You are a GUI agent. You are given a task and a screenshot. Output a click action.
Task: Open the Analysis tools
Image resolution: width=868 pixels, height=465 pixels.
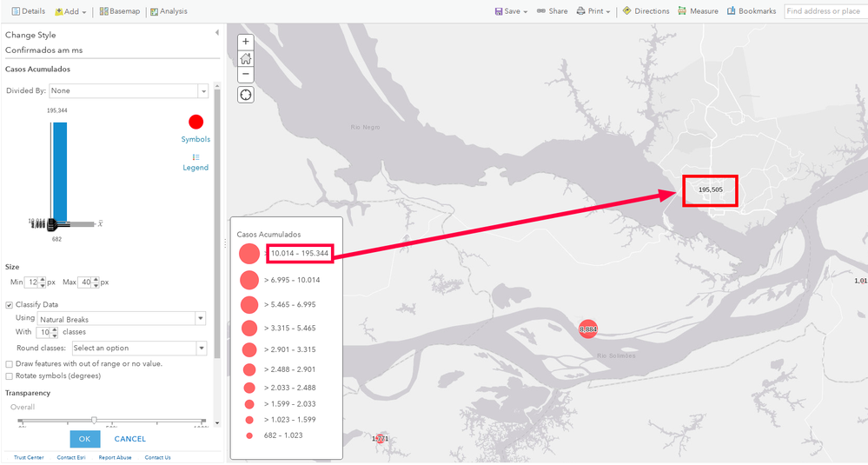point(169,11)
